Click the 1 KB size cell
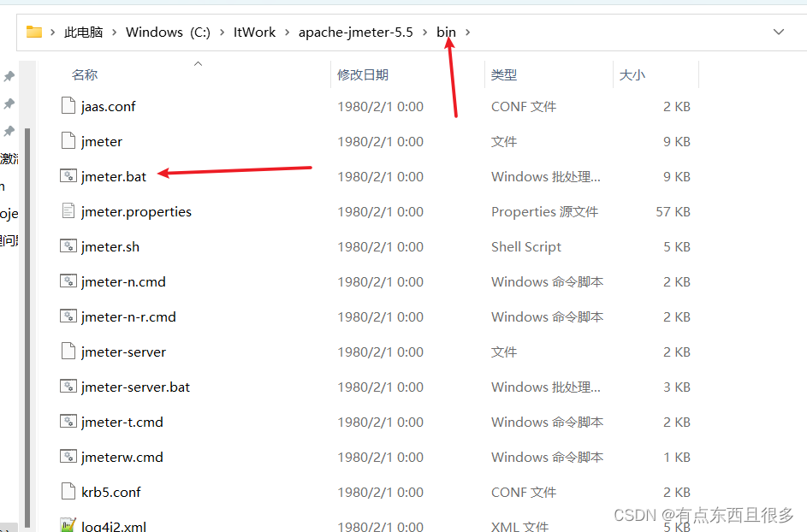 coord(677,457)
